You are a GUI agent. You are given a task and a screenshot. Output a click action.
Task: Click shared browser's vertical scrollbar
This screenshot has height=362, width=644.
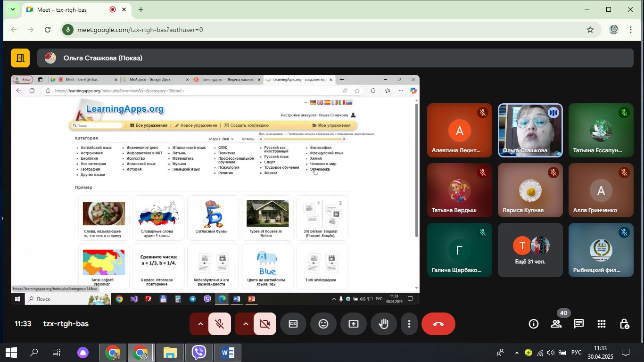(416, 170)
